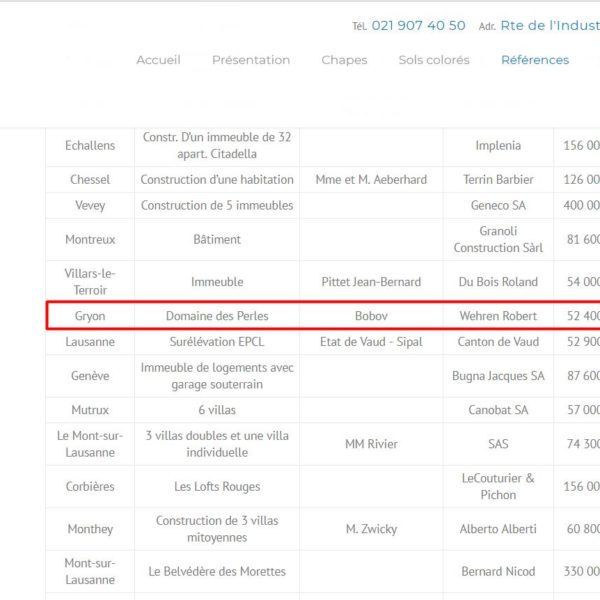This screenshot has width=600, height=600.
Task: Select the Geneco SA cell
Action: 498,206
